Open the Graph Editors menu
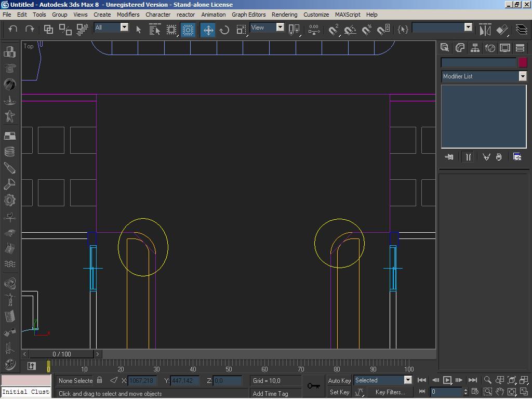The image size is (532, 399). (249, 14)
